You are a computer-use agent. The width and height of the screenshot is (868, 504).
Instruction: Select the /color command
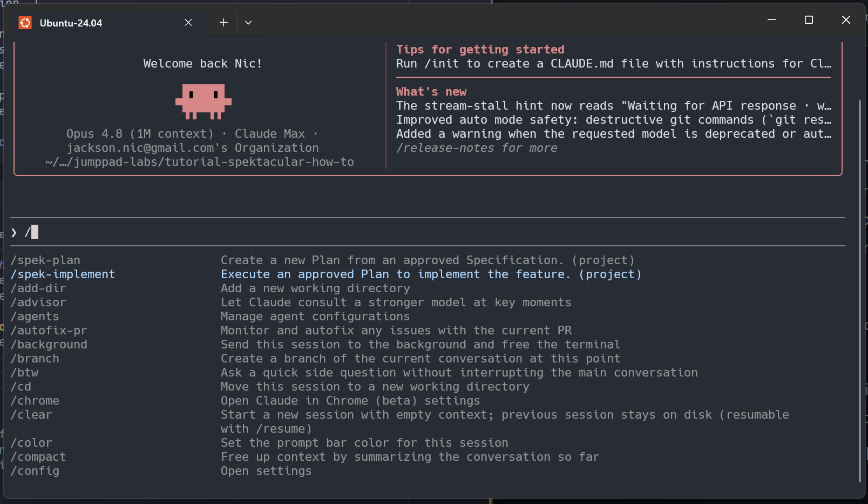31,443
